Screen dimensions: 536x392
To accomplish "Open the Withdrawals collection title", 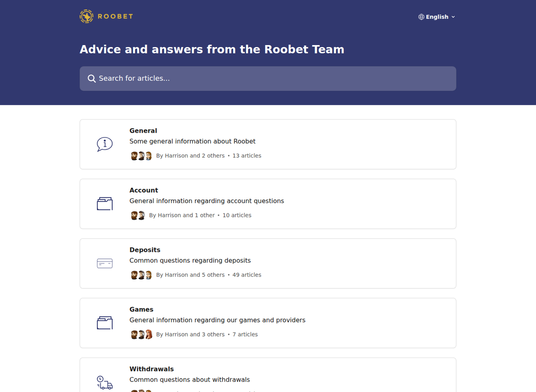I will coord(151,369).
